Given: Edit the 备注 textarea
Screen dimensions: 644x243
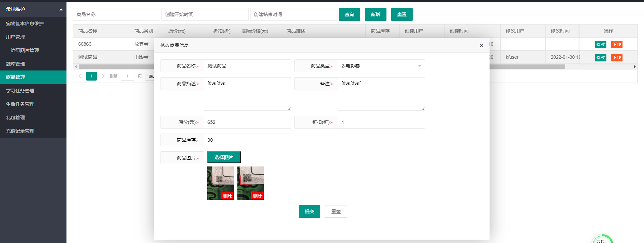Looking at the screenshot, I should [381, 94].
